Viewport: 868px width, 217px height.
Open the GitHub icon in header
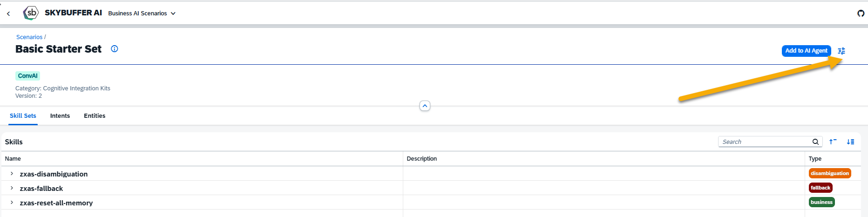861,13
